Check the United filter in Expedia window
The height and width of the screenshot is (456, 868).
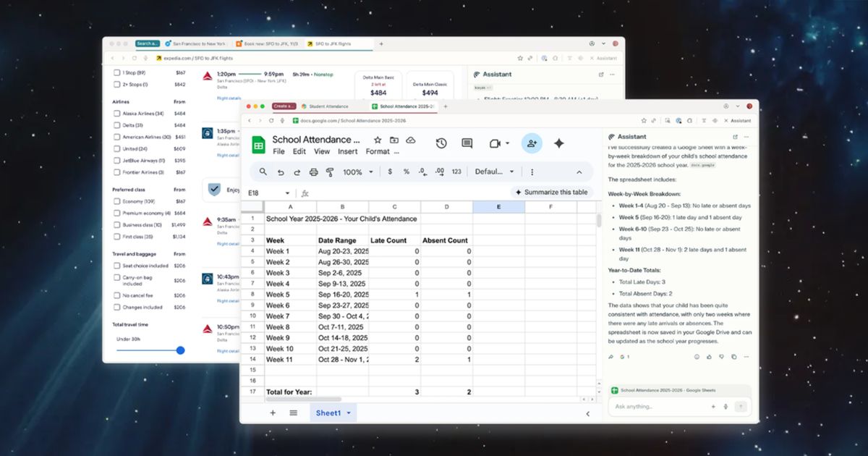coord(118,148)
